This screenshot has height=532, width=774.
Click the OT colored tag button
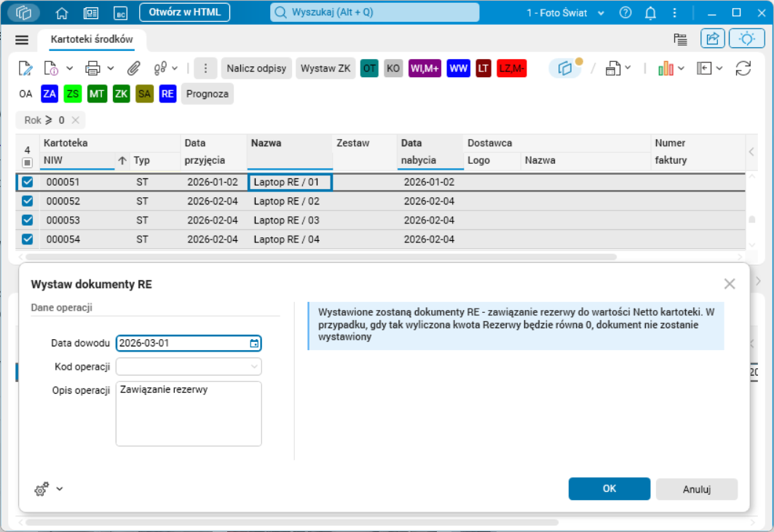point(369,68)
